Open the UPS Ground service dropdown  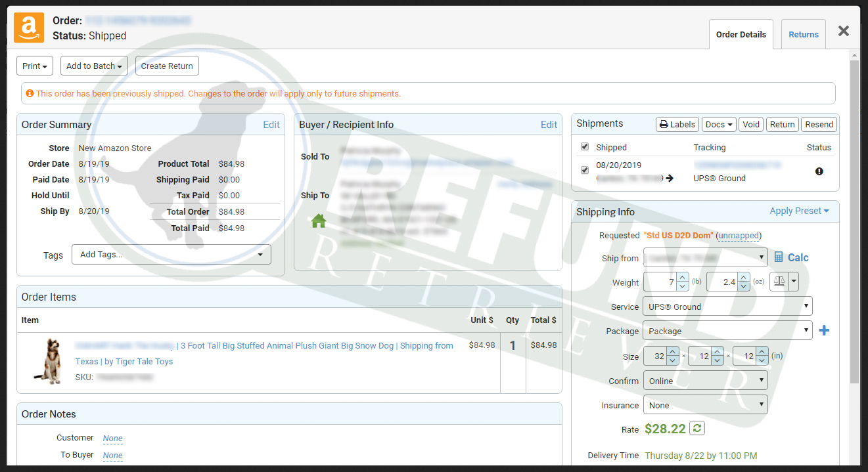727,307
